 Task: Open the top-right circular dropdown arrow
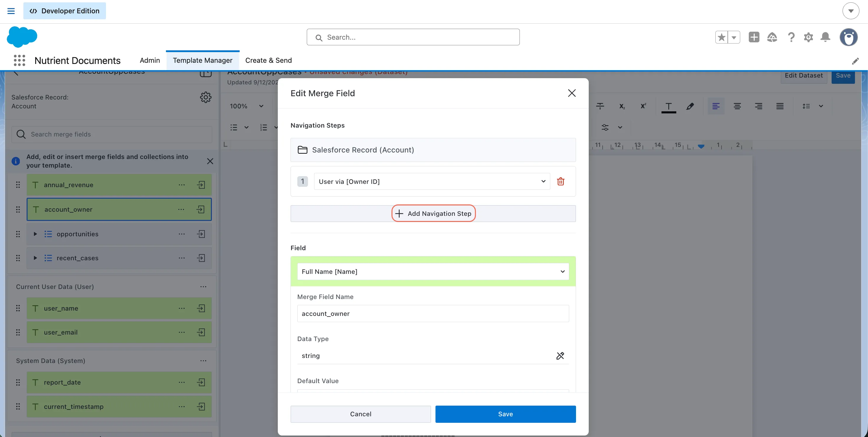pyautogui.click(x=851, y=11)
